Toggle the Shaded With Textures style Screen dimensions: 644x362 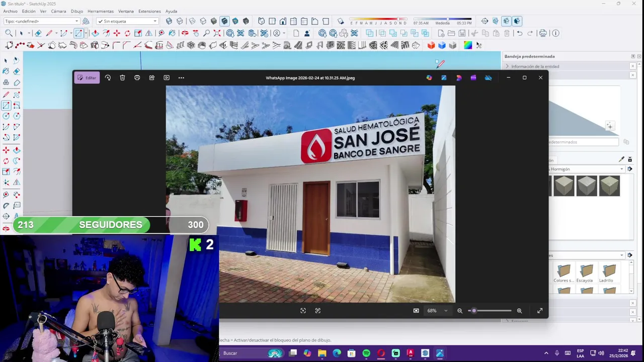click(224, 21)
